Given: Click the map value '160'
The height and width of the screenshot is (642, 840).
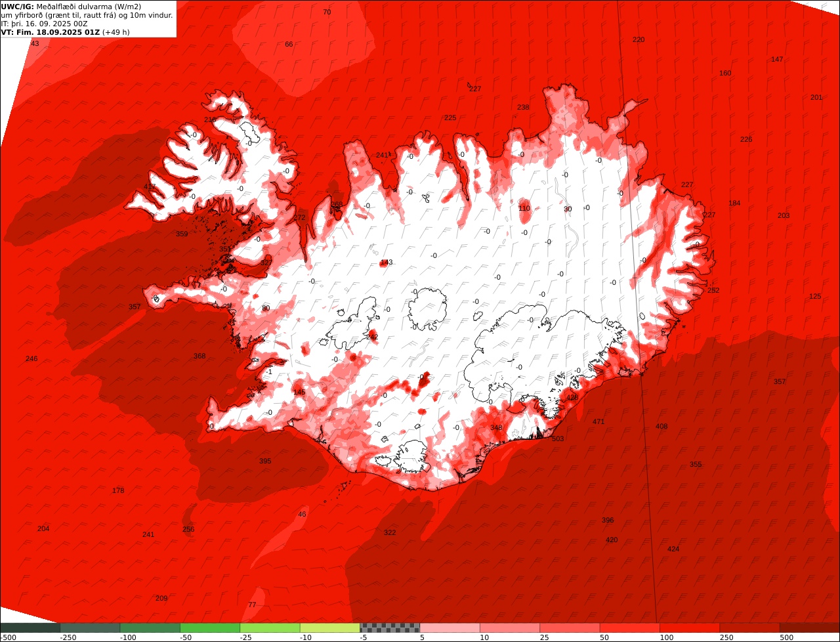Looking at the screenshot, I should point(725,73).
